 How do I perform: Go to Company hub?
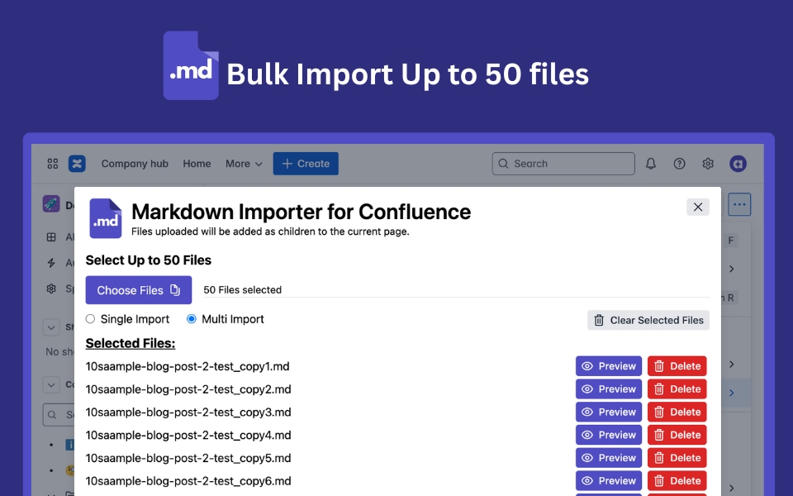135,163
